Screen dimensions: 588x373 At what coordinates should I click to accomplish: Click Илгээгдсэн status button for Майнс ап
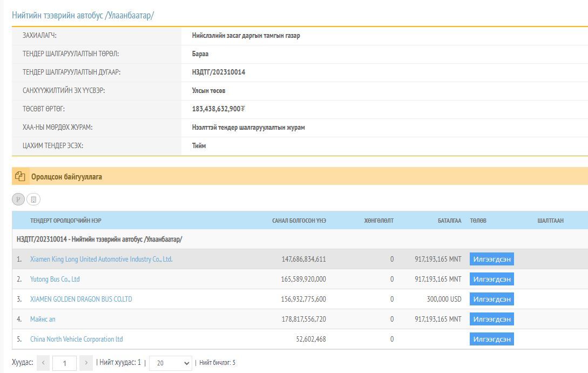pyautogui.click(x=491, y=319)
